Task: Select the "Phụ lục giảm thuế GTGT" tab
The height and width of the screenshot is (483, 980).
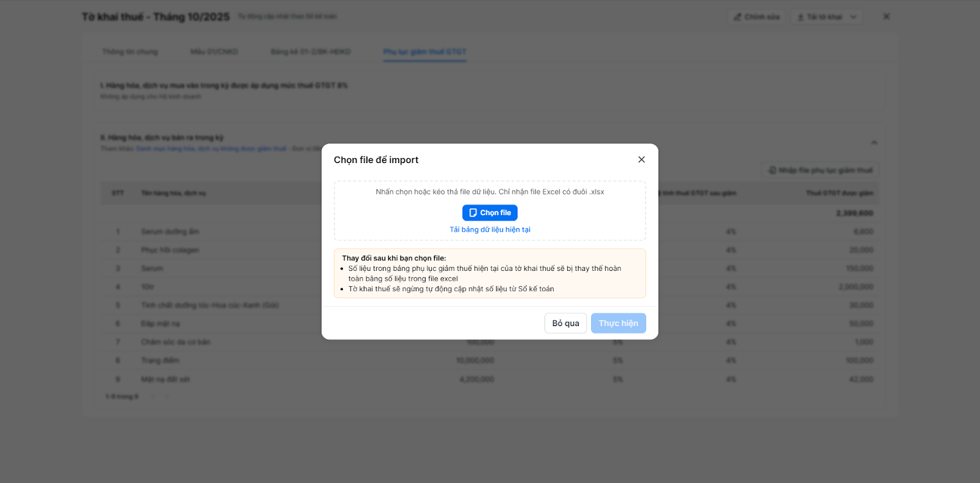Action: (x=424, y=51)
